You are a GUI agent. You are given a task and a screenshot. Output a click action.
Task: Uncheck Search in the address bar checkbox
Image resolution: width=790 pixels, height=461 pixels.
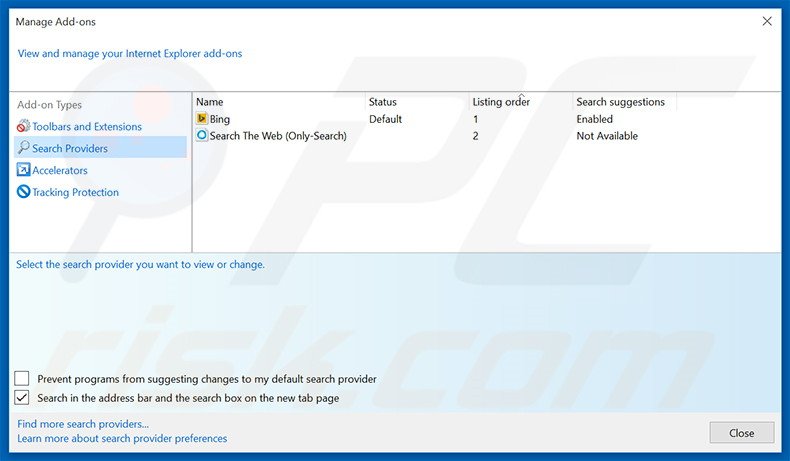pyautogui.click(x=22, y=398)
